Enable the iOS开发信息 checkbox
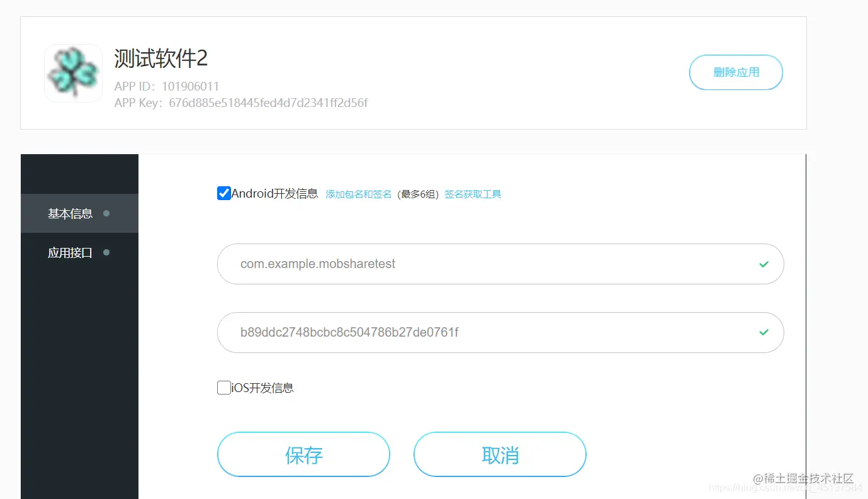This screenshot has height=499, width=868. [223, 387]
